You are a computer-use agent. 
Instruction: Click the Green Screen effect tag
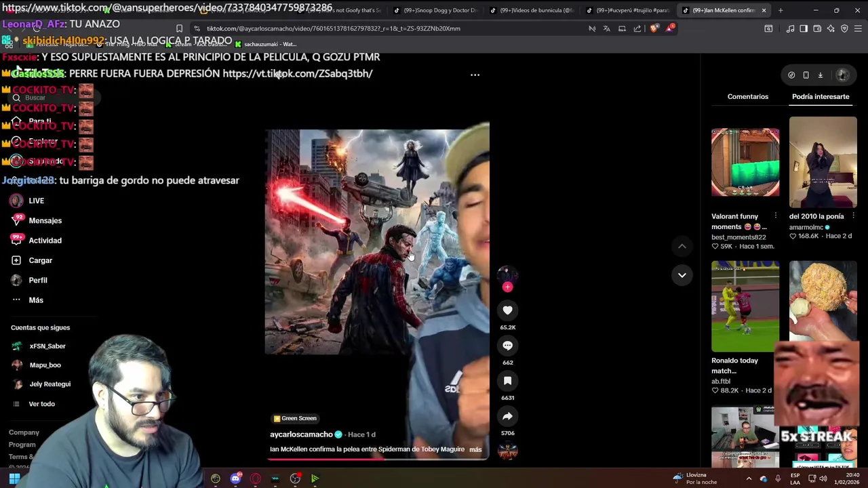[x=295, y=418]
